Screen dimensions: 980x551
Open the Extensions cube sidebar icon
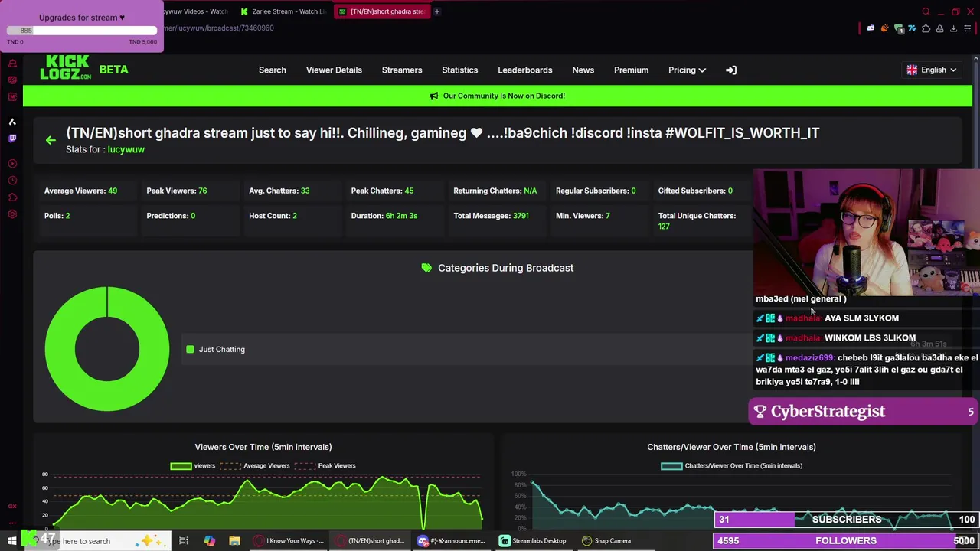pos(12,197)
